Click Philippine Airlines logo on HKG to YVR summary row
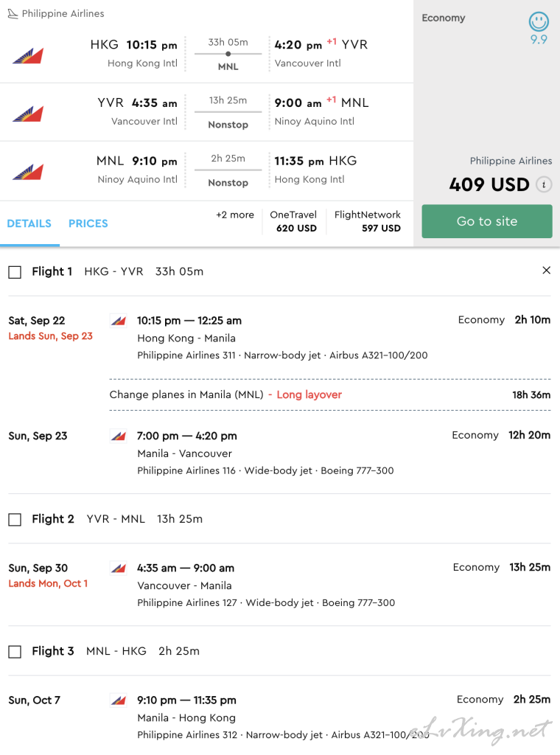This screenshot has width=560, height=755. point(29,56)
